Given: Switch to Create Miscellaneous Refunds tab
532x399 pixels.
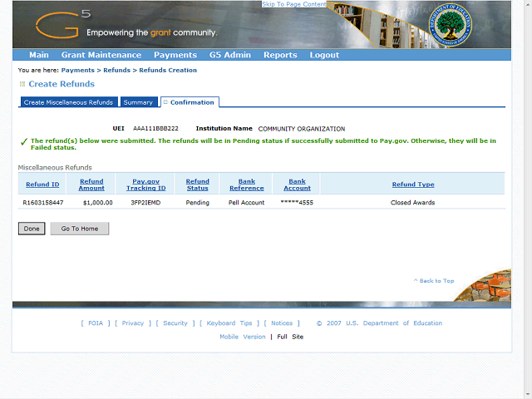Looking at the screenshot, I should (68, 102).
